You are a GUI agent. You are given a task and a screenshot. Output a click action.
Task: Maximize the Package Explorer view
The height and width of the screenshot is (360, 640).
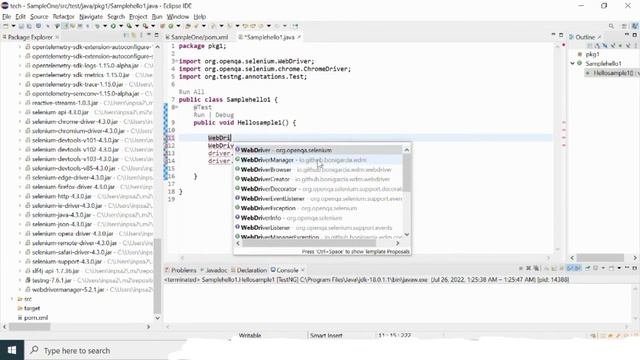(x=157, y=36)
